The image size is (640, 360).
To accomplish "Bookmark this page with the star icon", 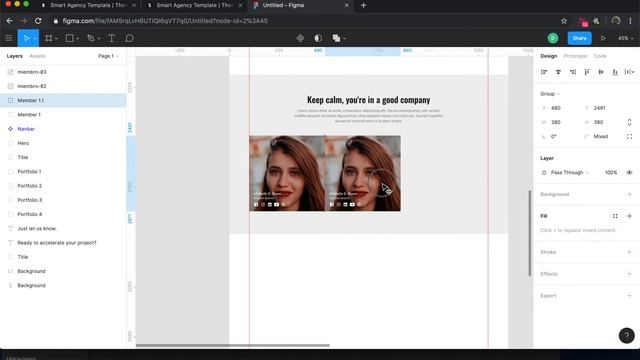I will coord(564,21).
